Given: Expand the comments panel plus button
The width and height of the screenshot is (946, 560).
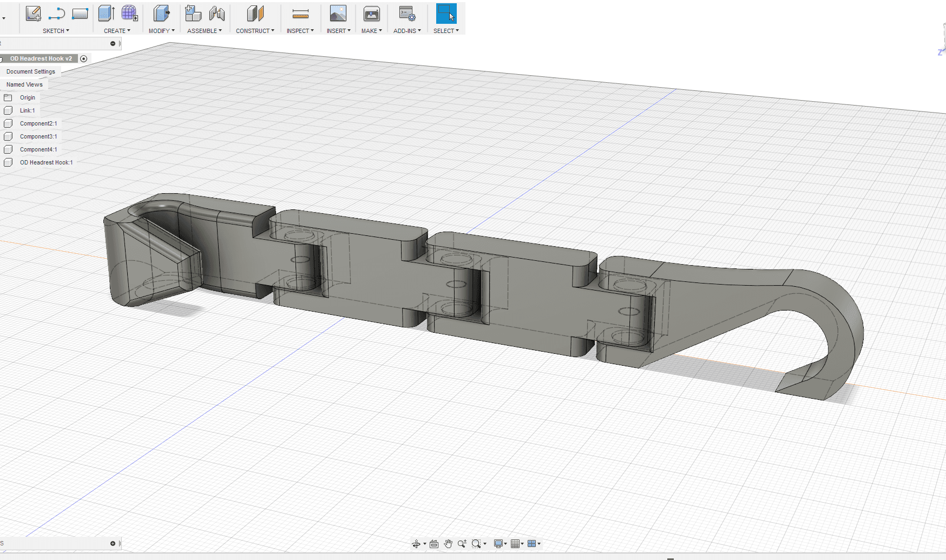Looking at the screenshot, I should click(113, 543).
